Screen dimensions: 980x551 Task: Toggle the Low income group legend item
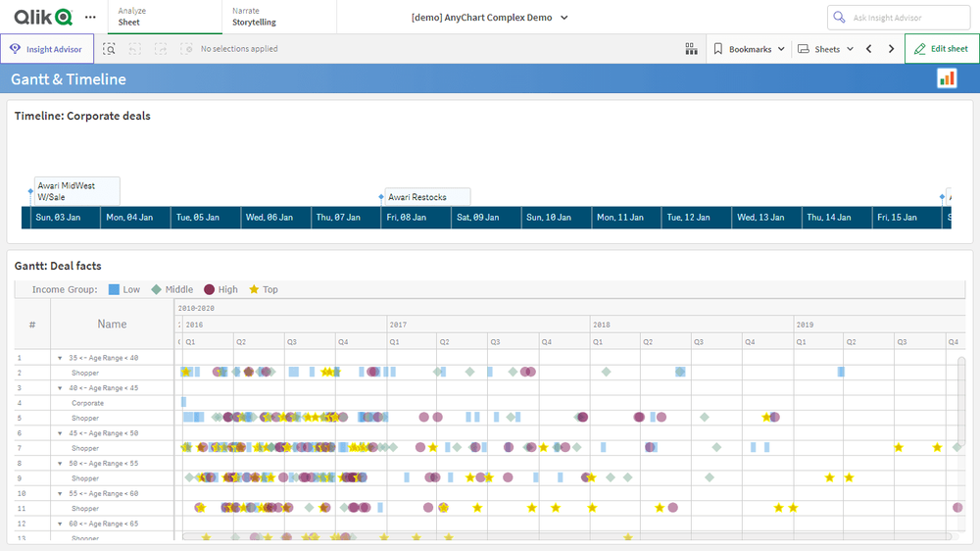[123, 289]
